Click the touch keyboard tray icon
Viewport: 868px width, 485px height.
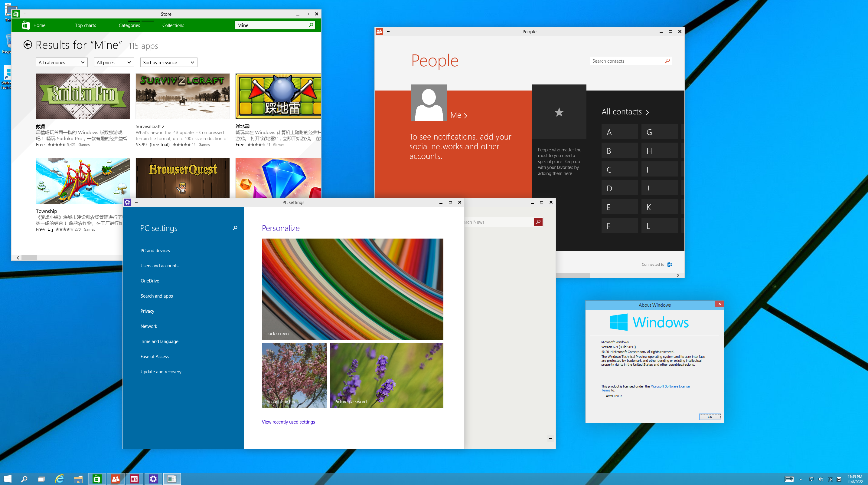point(789,479)
